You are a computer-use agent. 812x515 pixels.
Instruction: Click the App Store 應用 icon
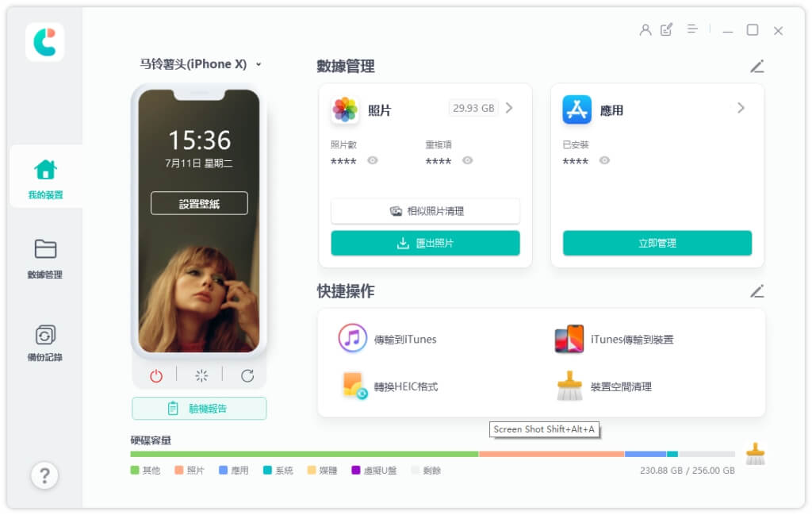pyautogui.click(x=577, y=110)
